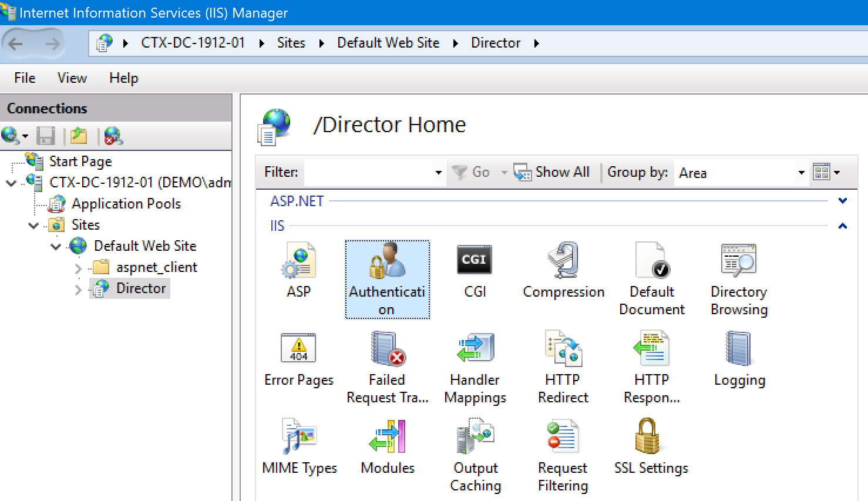Open the Help menu
This screenshot has height=501, width=868.
click(x=123, y=78)
